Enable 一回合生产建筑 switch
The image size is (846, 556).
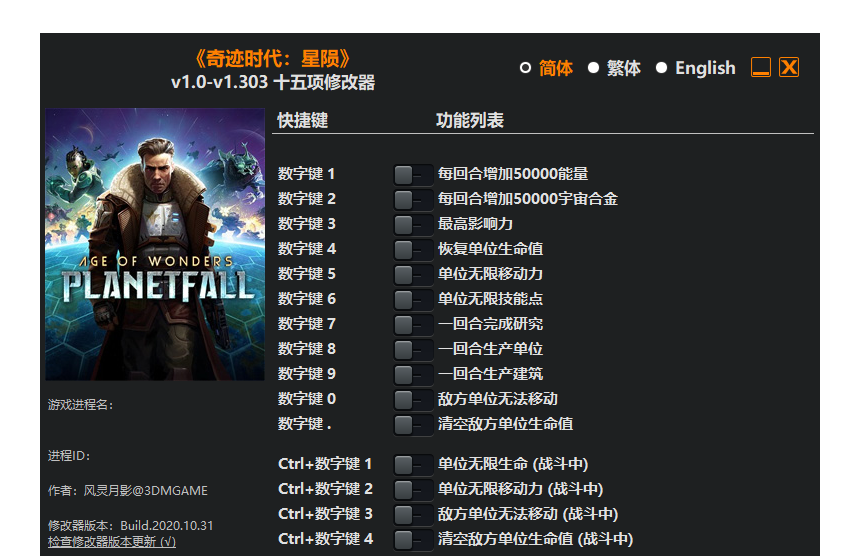click(413, 374)
